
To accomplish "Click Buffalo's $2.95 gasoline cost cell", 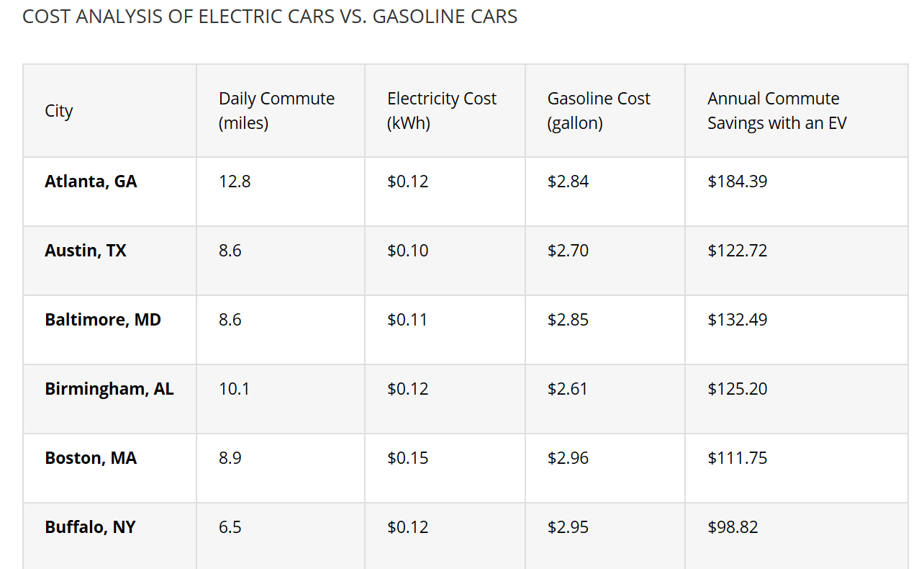I will [568, 527].
